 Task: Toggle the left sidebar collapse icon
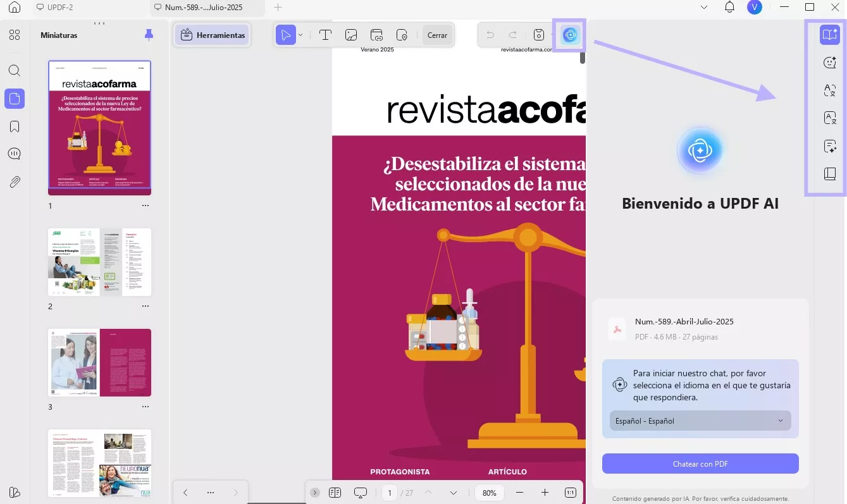pyautogui.click(x=15, y=492)
